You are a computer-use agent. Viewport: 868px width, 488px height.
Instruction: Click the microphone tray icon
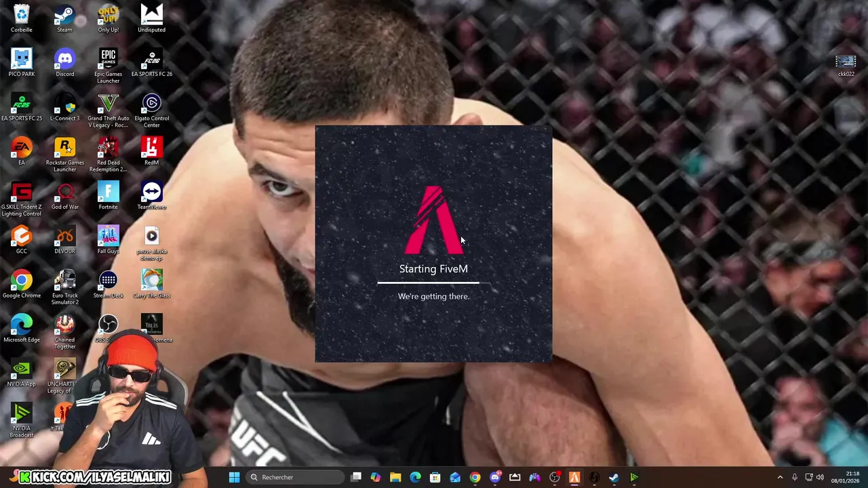click(795, 477)
